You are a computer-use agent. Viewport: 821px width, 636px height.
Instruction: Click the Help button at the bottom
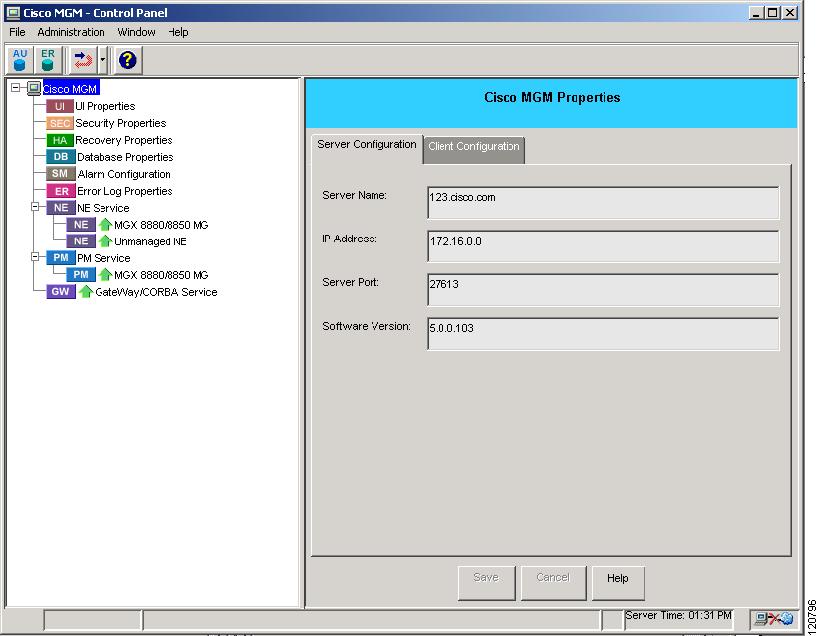pyautogui.click(x=618, y=583)
